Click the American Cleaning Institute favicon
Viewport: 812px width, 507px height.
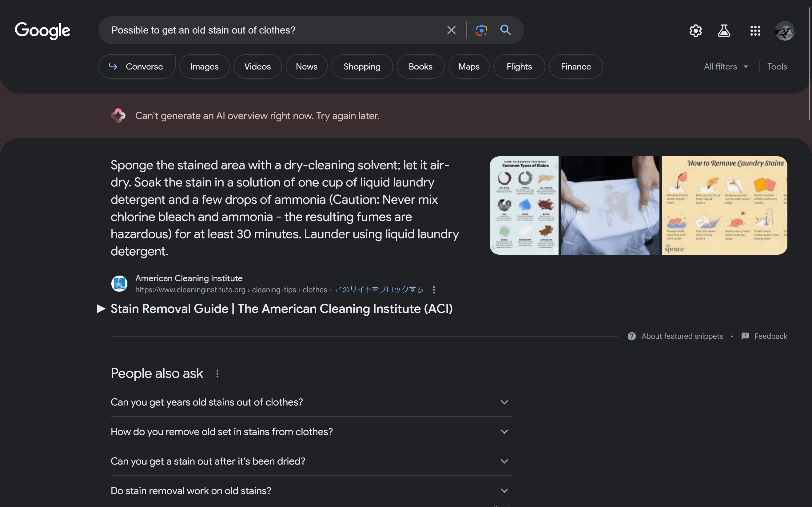click(119, 284)
